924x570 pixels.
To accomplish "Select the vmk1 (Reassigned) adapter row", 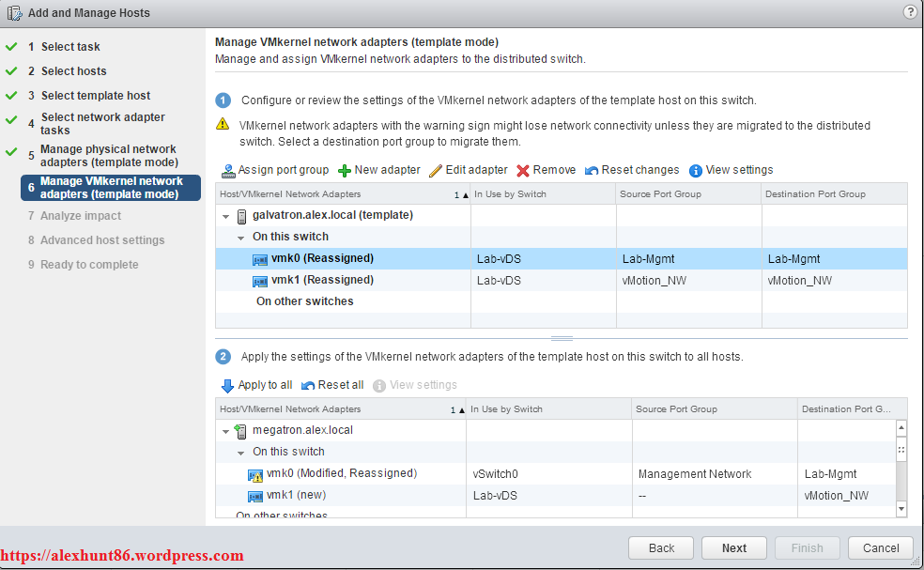I will point(322,280).
